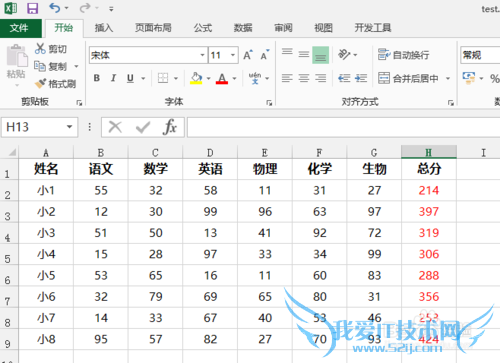Open the undo history dropdown arrow
The image size is (500, 363).
[x=66, y=8]
